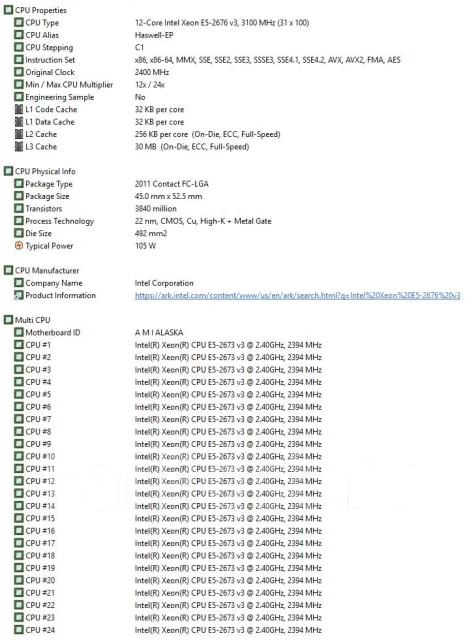
Task: Select the 'CPU Properties' section heading
Action: click(x=41, y=10)
